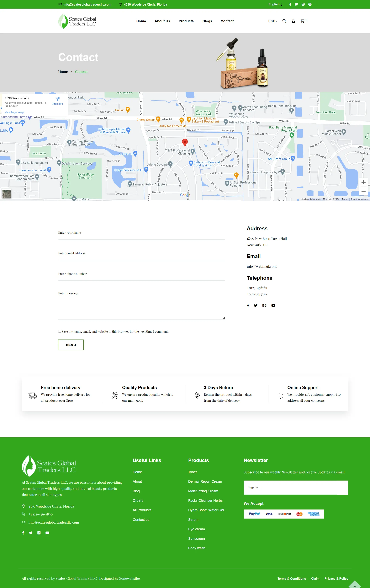This screenshot has width=370, height=588.
Task: Click the YouTube icon in footer
Action: (47, 533)
